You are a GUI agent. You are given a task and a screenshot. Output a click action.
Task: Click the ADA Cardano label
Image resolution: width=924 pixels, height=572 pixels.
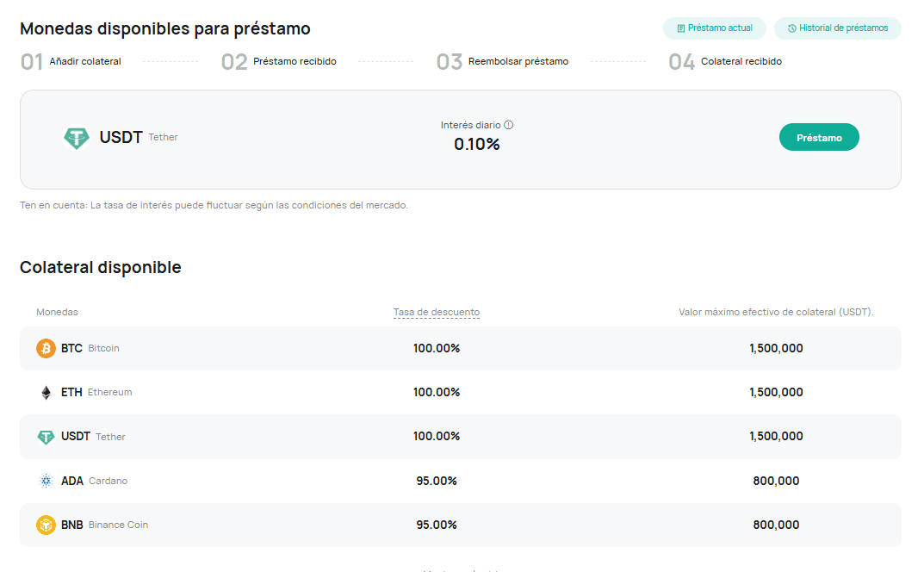pos(94,482)
